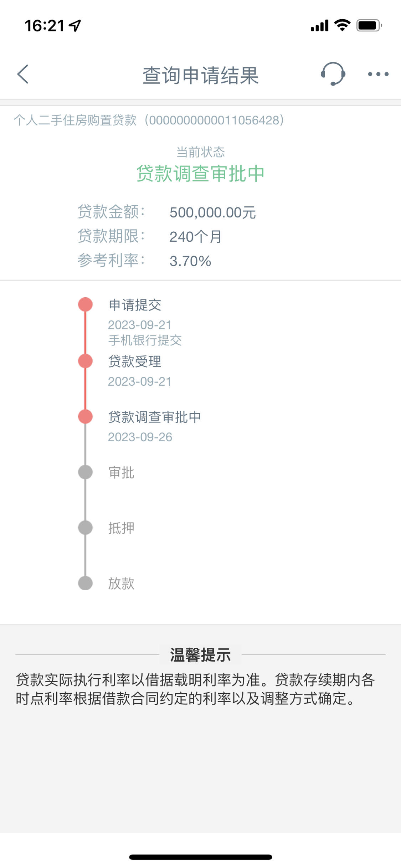Tap the battery indicator icon
Image resolution: width=401 pixels, height=868 pixels.
coord(369,25)
